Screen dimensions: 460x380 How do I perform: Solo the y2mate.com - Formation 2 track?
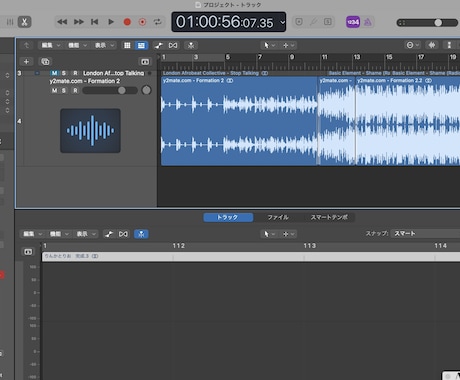coord(64,90)
